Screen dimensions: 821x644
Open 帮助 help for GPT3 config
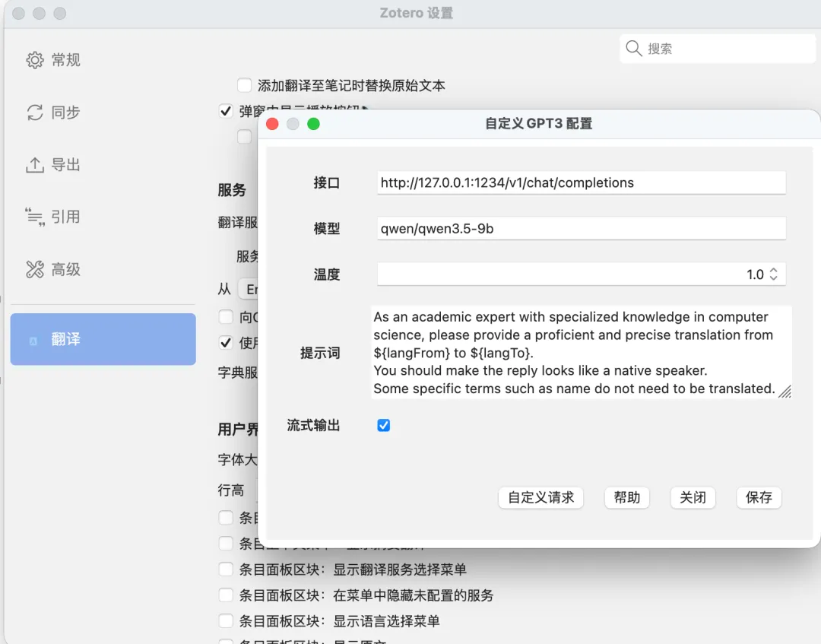(626, 497)
